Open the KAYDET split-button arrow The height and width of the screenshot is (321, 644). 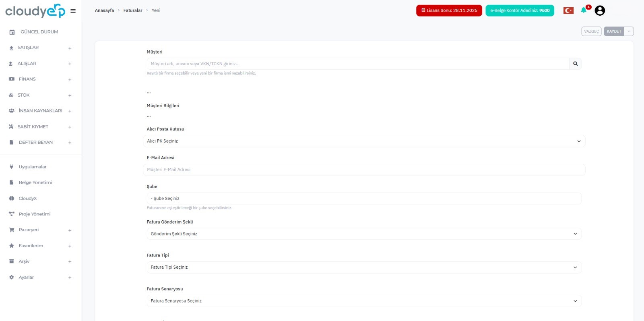click(x=629, y=31)
